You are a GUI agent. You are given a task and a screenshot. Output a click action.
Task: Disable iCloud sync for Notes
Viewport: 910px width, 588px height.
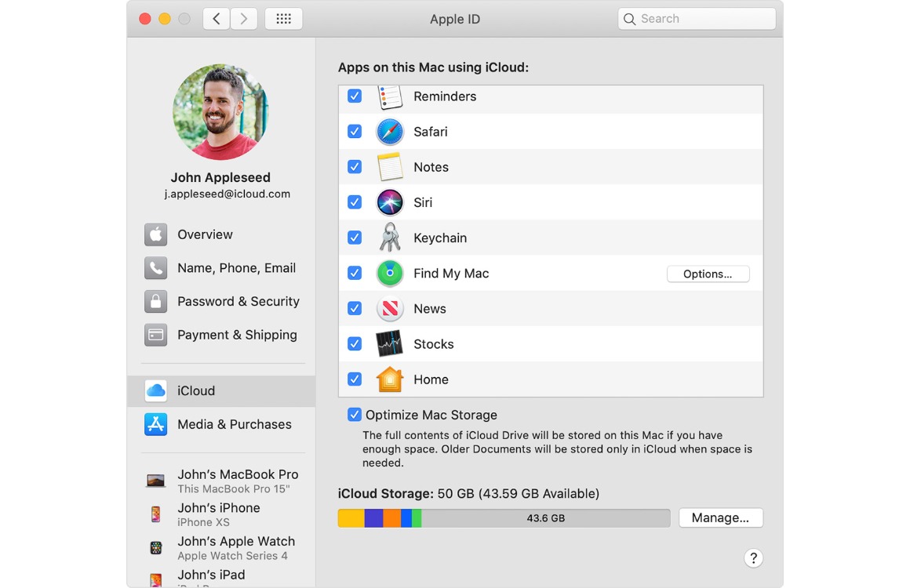pos(355,167)
